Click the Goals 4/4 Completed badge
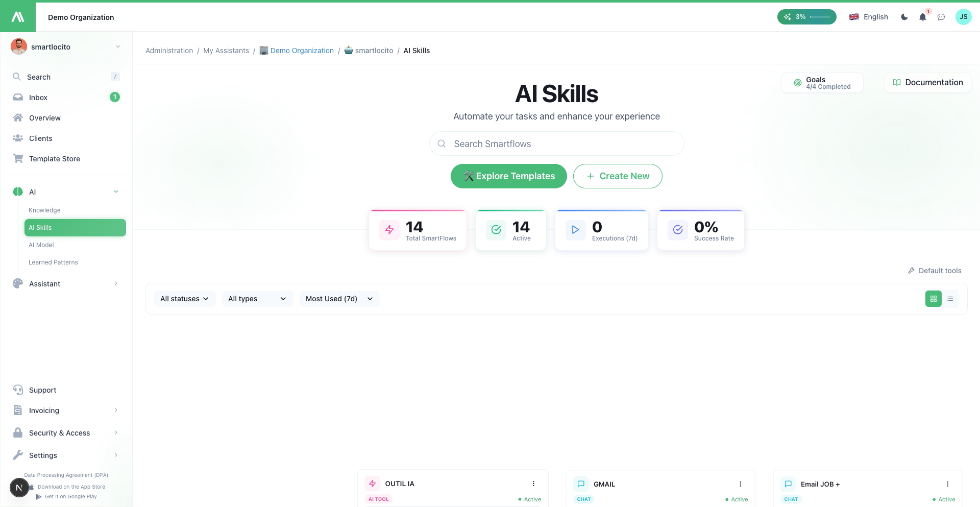The image size is (980, 507). (822, 82)
